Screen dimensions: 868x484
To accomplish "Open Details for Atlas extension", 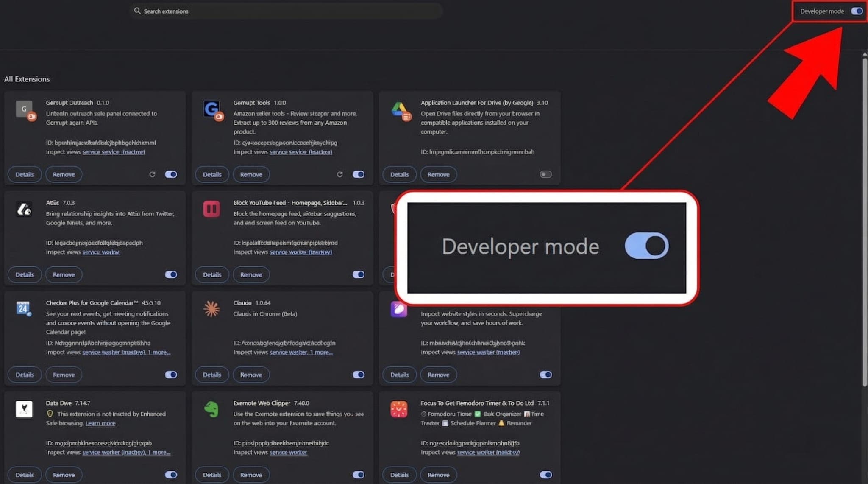I will pos(25,274).
